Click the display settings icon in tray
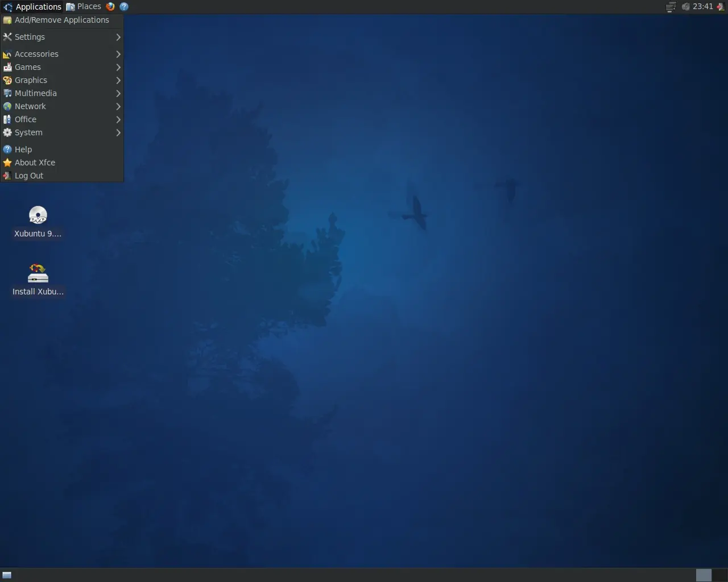Image resolution: width=728 pixels, height=582 pixels. pos(671,6)
